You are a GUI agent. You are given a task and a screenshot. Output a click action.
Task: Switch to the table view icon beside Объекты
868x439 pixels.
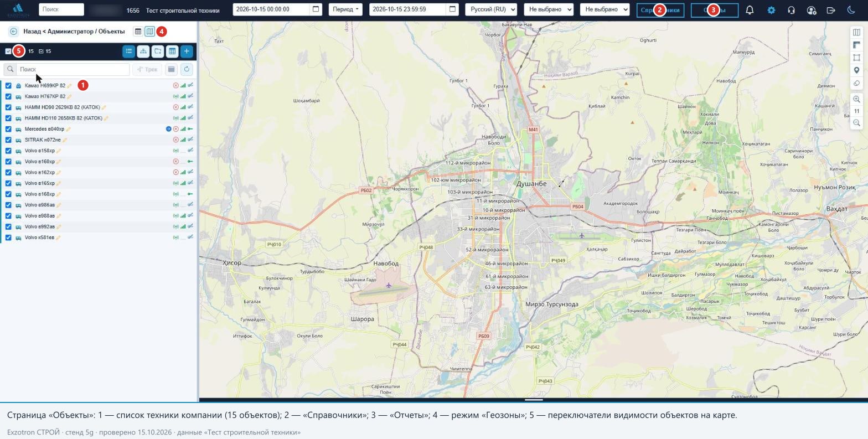[x=138, y=32]
